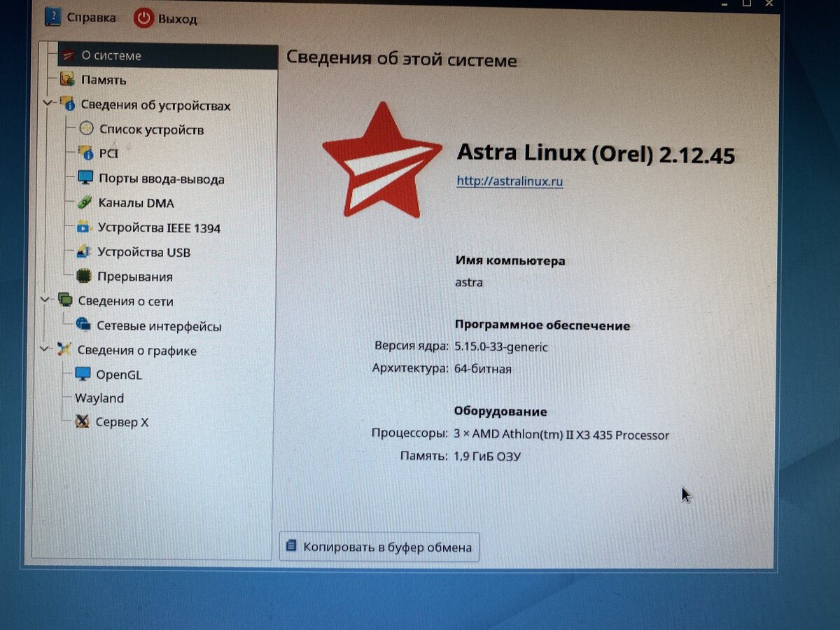Open Порты ввода-вывода section
This screenshot has height=630, width=840.
[161, 178]
